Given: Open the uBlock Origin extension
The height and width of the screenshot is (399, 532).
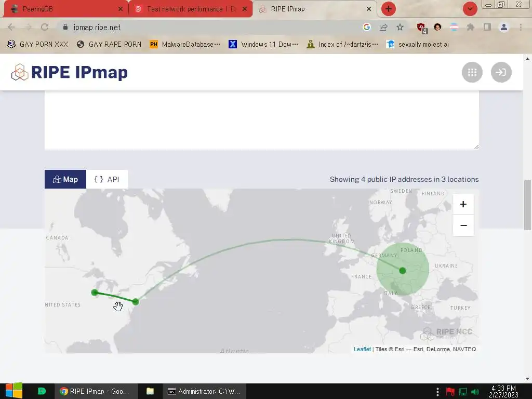Looking at the screenshot, I should [422, 28].
